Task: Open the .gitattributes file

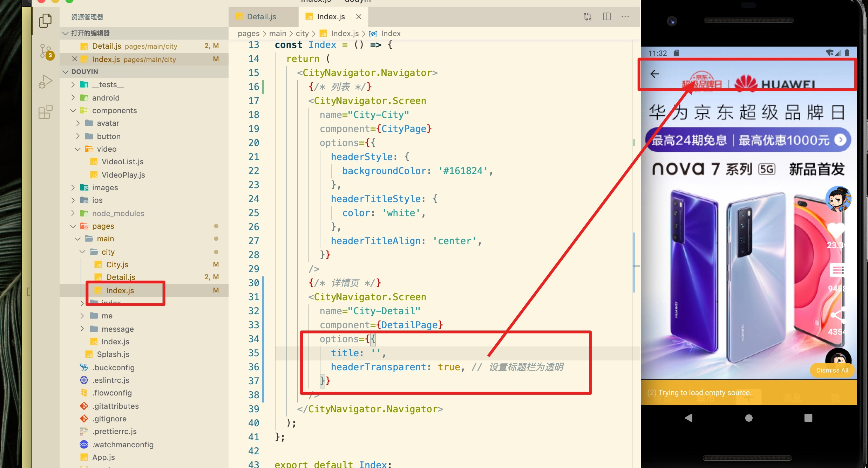Action: pos(144,406)
